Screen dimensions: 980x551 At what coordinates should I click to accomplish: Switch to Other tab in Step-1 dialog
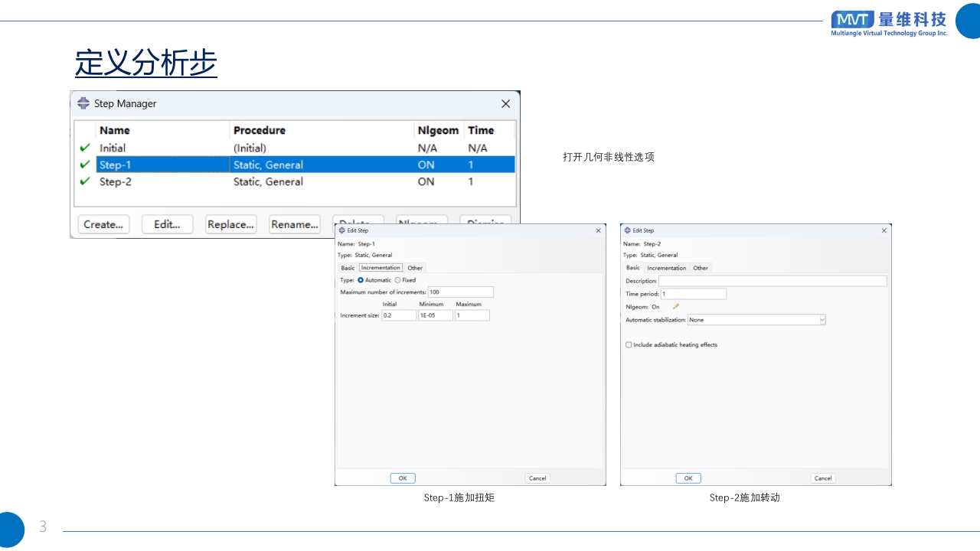(415, 268)
